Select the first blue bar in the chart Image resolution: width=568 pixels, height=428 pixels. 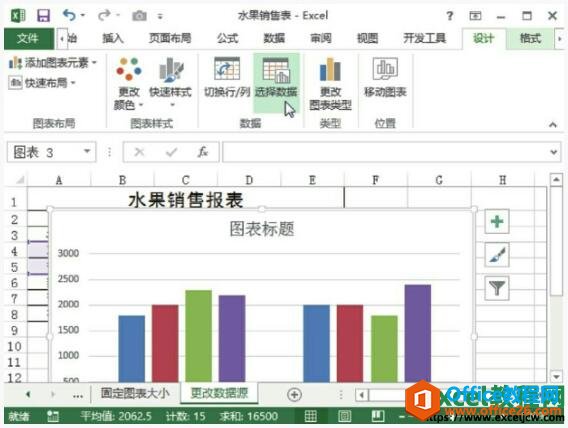132,349
